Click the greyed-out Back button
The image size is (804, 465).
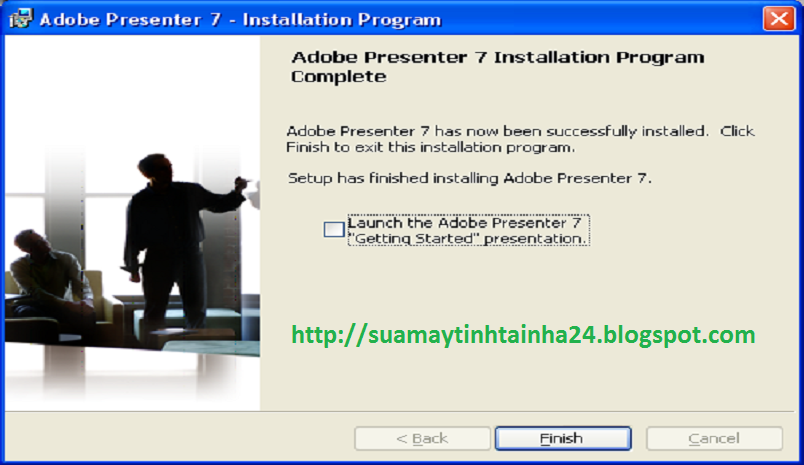point(422,438)
